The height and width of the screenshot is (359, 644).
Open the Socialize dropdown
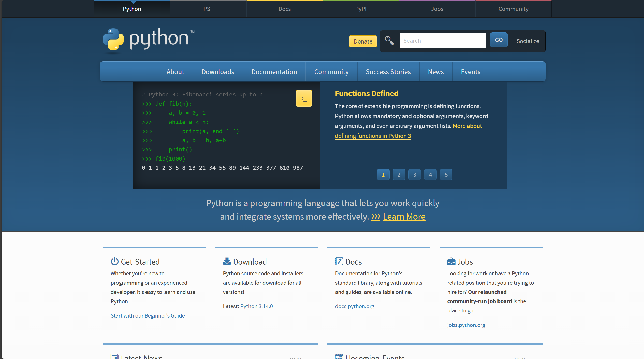click(x=528, y=41)
